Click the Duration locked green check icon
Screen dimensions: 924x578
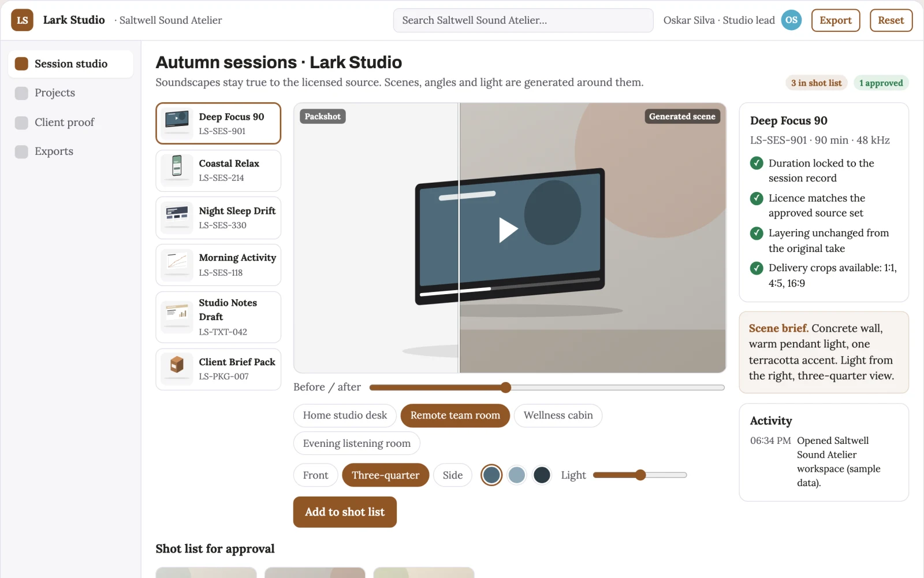click(757, 163)
